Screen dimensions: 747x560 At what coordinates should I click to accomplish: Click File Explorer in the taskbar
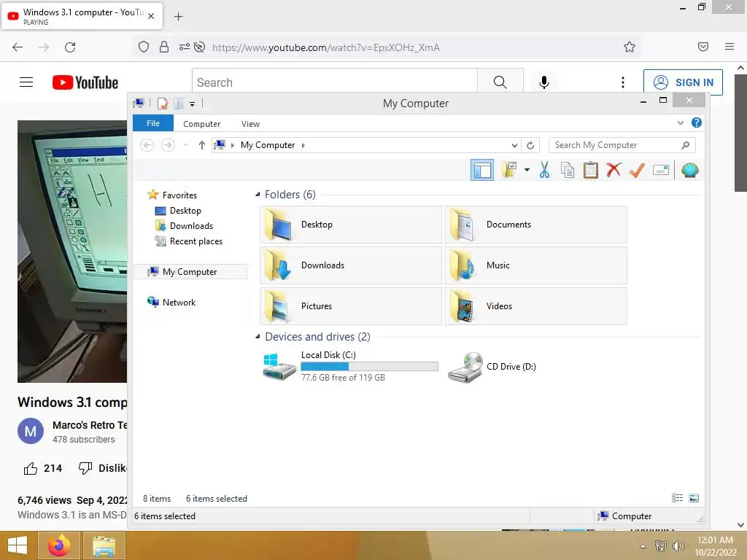click(104, 545)
